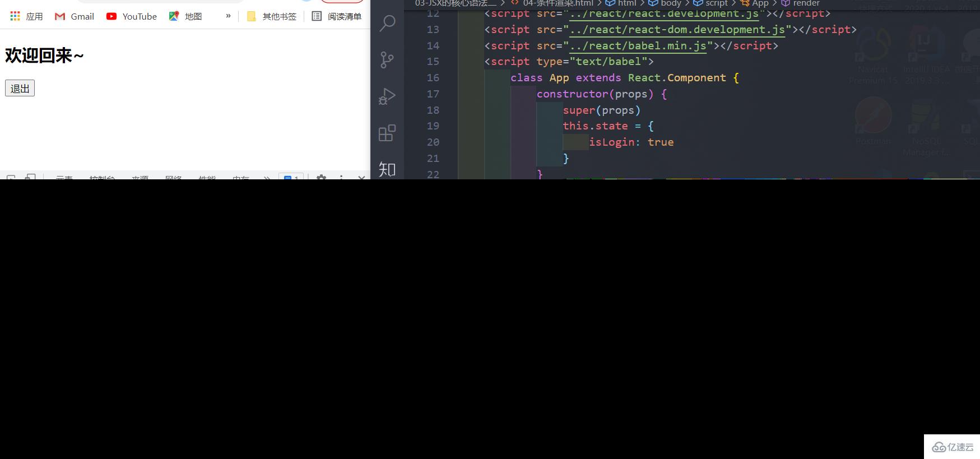Click line number 16 in gutter

point(433,78)
